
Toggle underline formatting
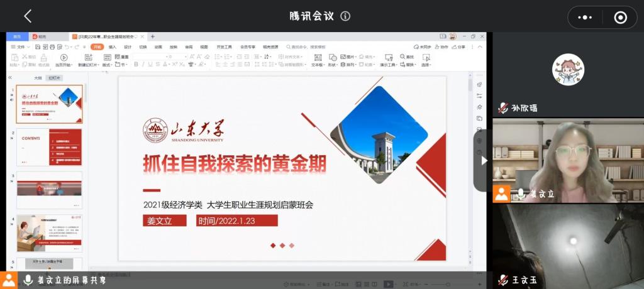point(150,65)
